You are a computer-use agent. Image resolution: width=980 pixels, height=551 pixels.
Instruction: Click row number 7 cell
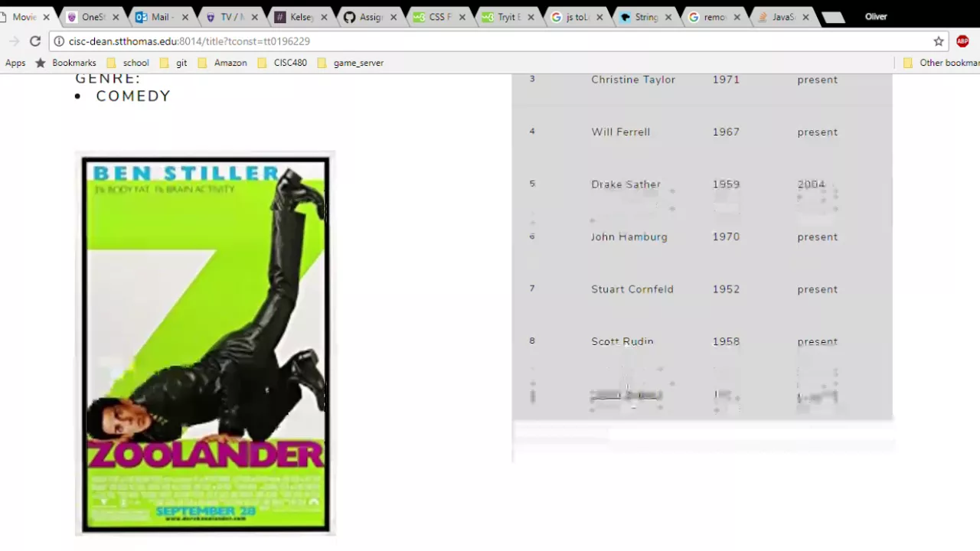tap(532, 289)
